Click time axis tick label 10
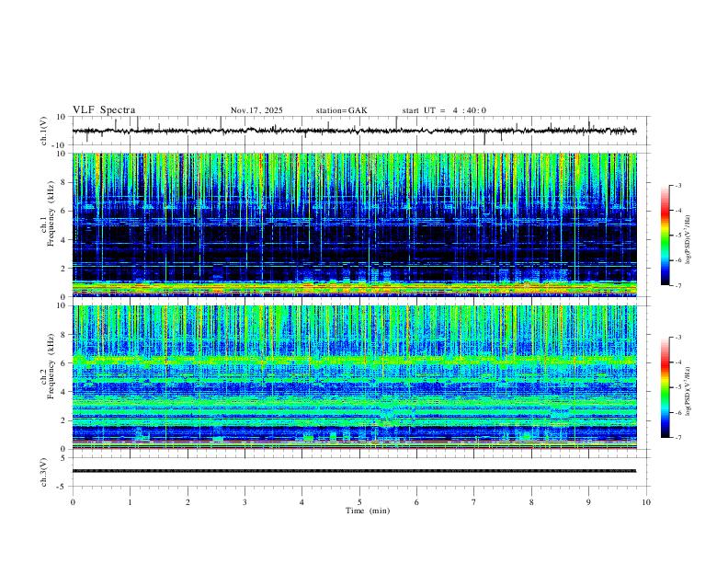Image resolution: width=728 pixels, height=563 pixels. tap(646, 502)
